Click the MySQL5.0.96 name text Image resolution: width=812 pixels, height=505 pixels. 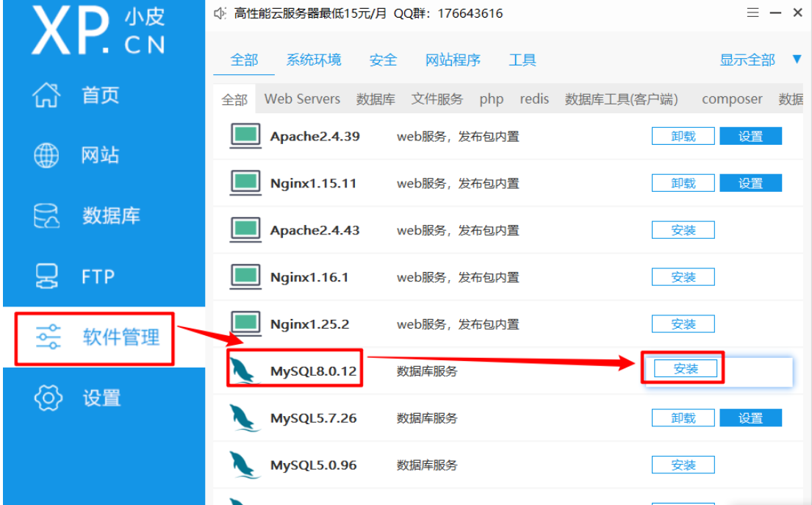[313, 465]
